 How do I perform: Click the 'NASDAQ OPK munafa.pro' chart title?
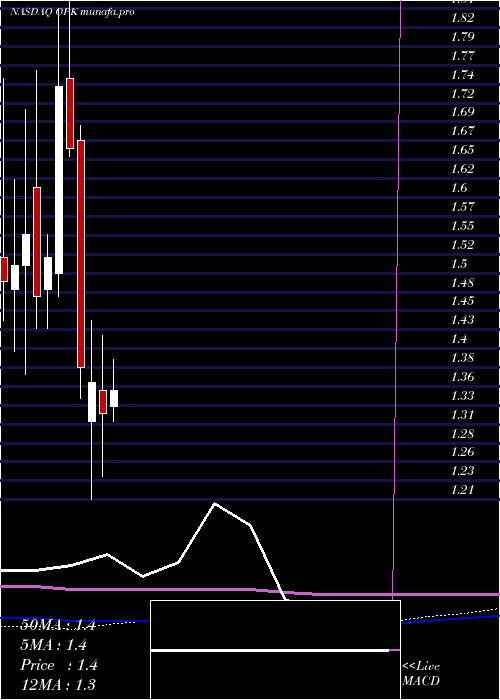pos(72,12)
